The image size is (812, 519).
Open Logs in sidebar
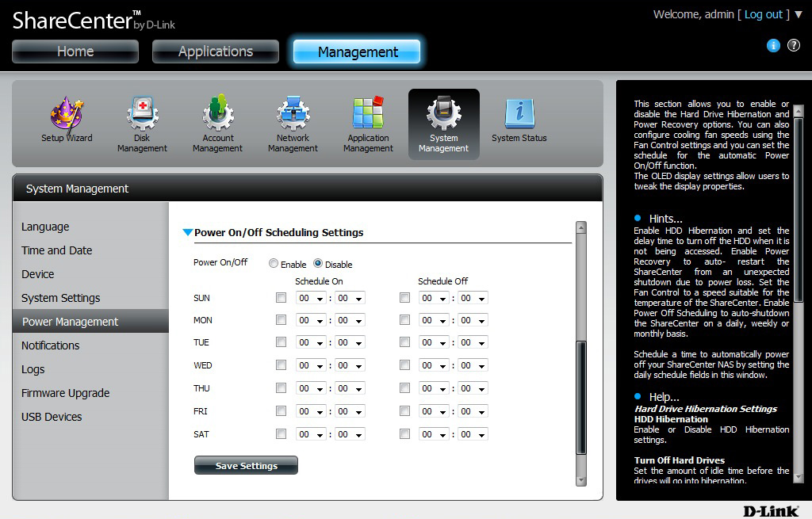click(33, 369)
